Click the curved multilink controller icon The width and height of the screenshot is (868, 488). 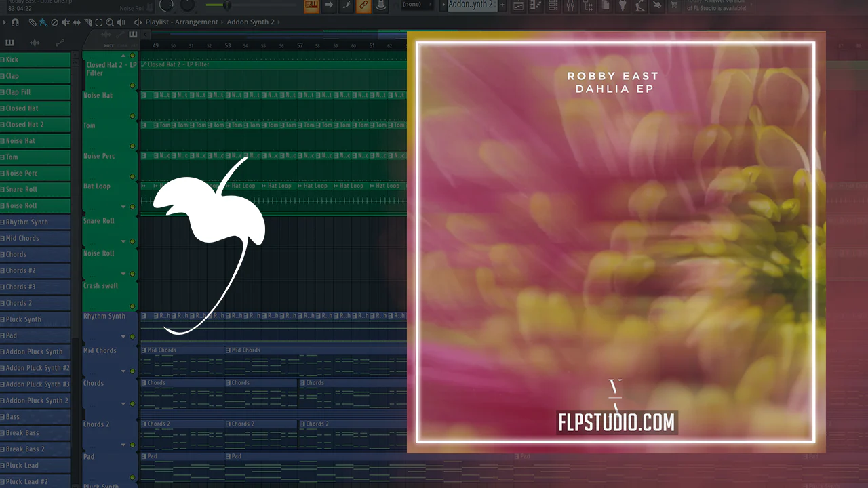[347, 5]
